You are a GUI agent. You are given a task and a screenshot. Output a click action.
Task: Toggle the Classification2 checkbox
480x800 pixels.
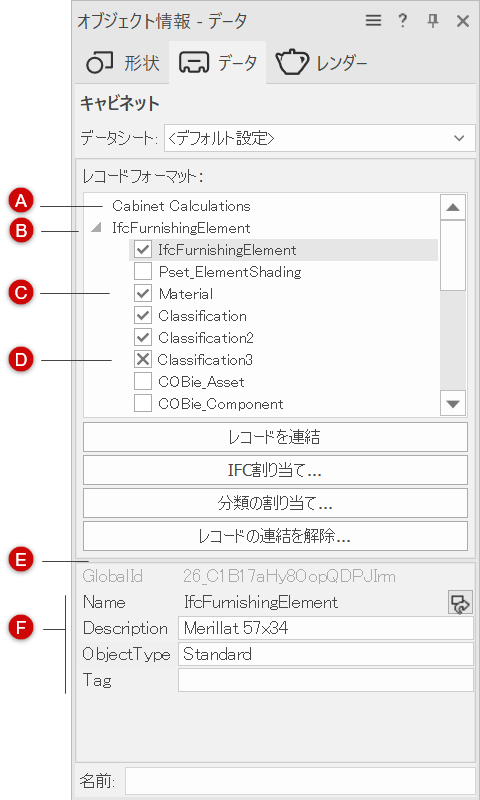tap(143, 338)
